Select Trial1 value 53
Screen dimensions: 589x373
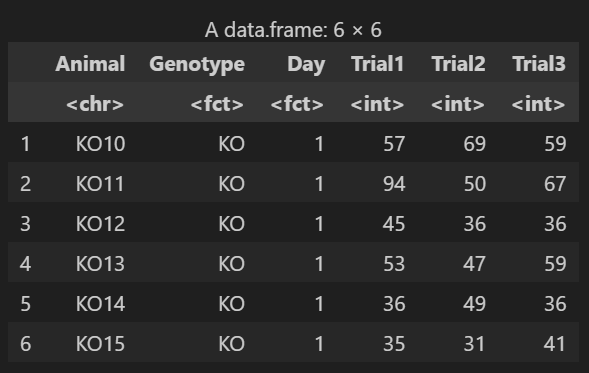tap(394, 264)
